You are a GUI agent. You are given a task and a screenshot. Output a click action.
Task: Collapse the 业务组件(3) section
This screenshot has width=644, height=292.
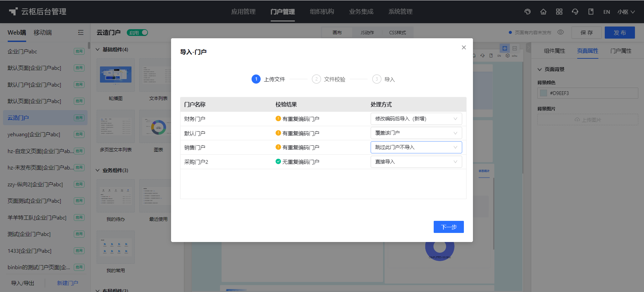point(98,170)
